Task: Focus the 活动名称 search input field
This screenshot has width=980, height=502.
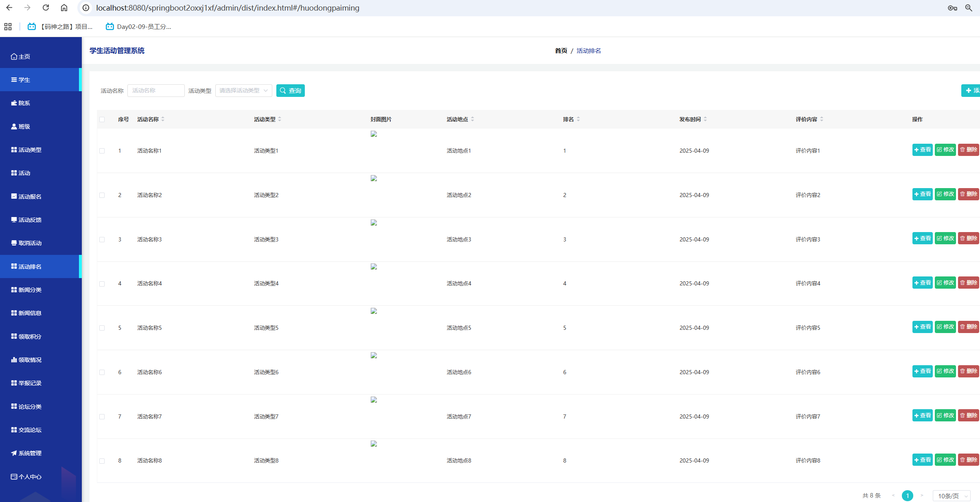Action: 156,90
